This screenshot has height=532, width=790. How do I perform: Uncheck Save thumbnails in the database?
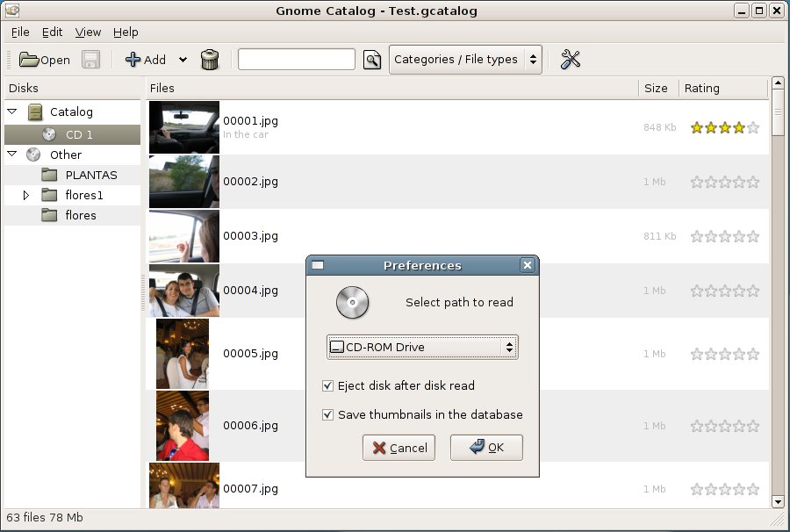pos(328,414)
